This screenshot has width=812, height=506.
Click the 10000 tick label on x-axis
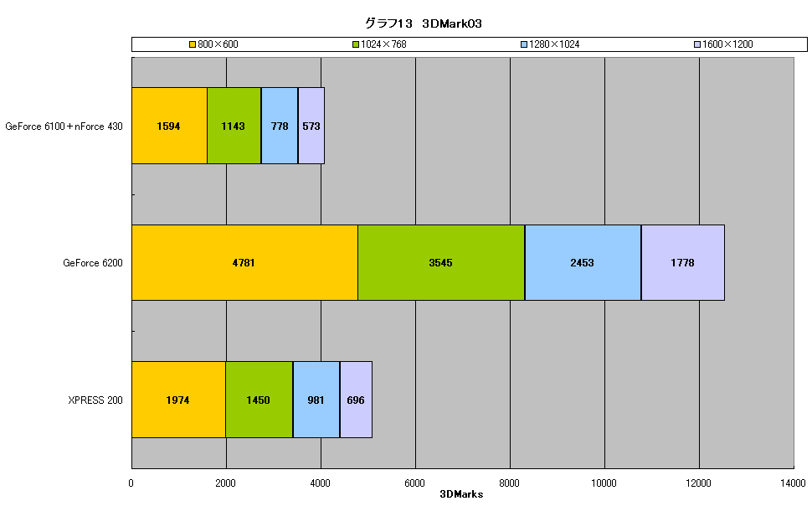pos(604,483)
